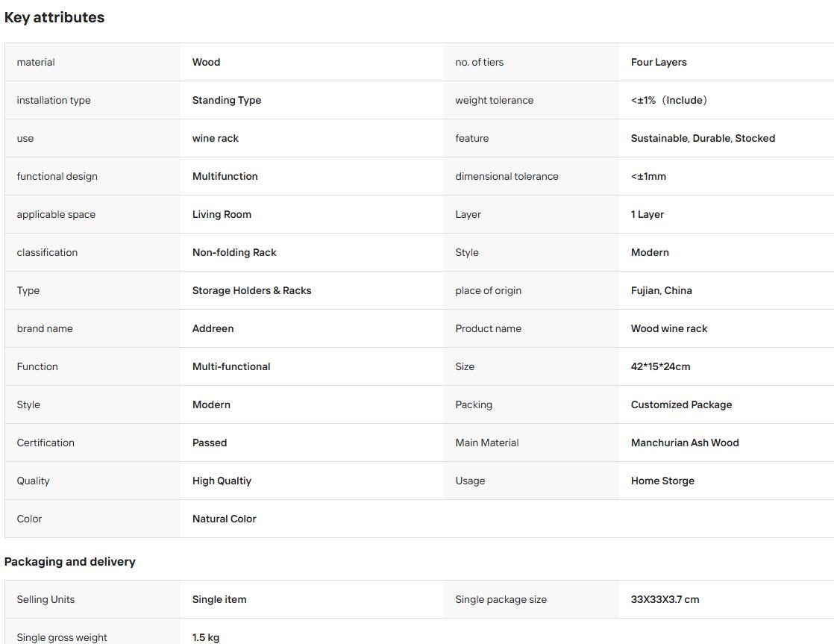The height and width of the screenshot is (644, 834).
Task: Click the weight tolerance label
Action: click(x=494, y=100)
